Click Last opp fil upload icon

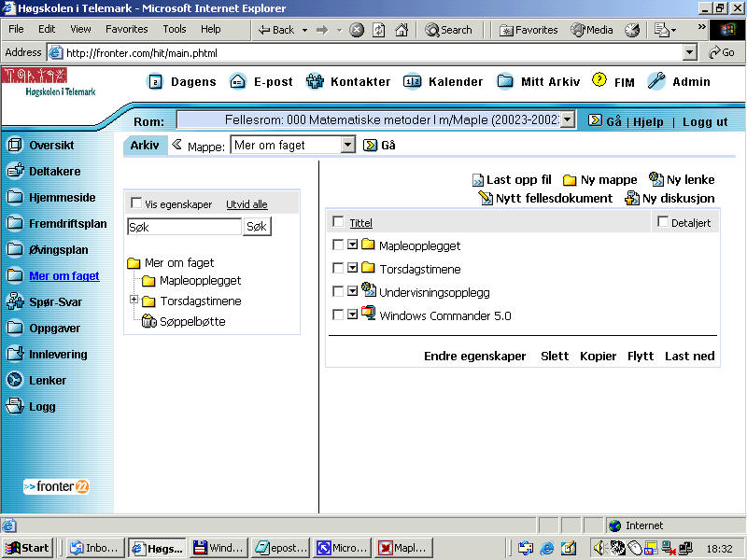(x=477, y=180)
